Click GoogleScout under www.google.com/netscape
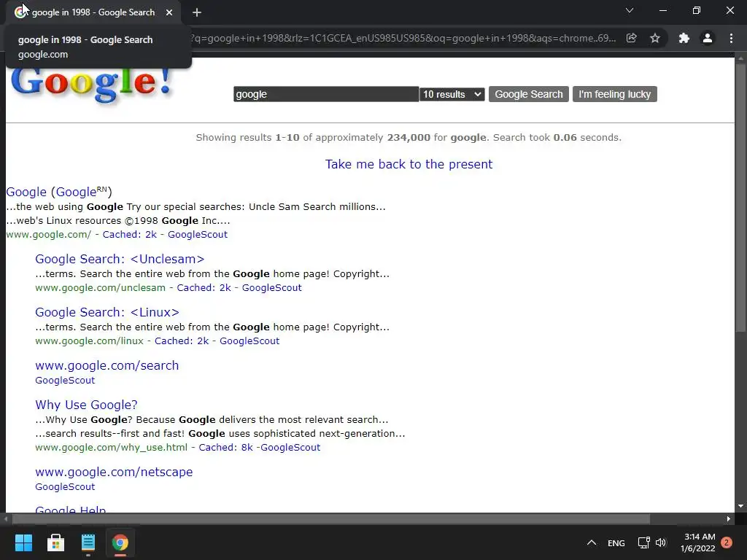This screenshot has height=560, width=747. click(x=65, y=486)
